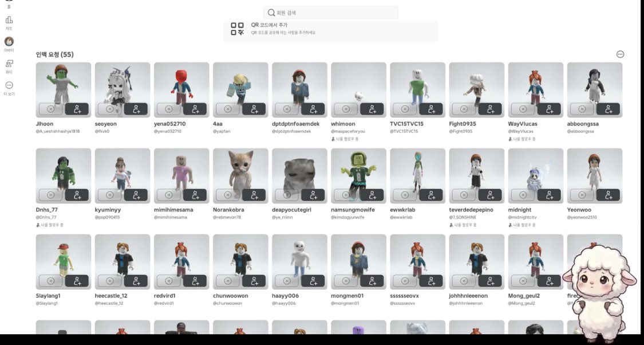Open whimoon's profile name link
The height and width of the screenshot is (345, 644).
click(343, 124)
